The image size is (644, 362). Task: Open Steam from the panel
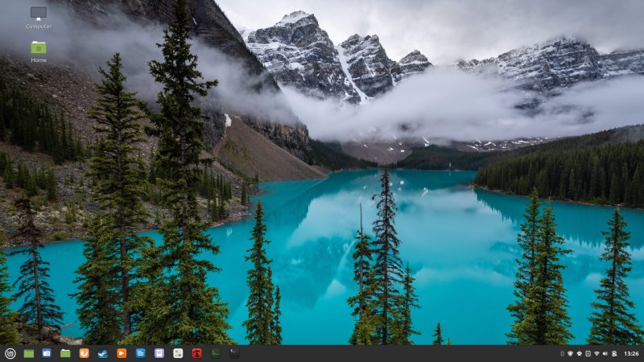[x=103, y=353]
